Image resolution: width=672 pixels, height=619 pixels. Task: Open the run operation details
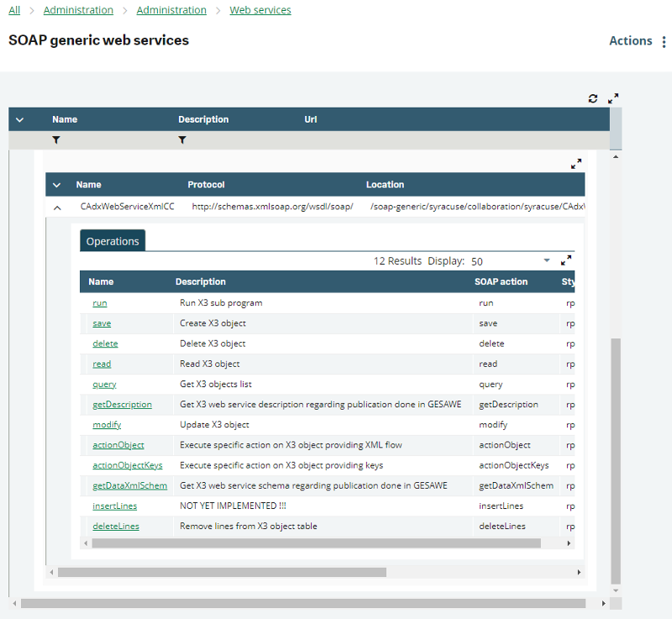coord(99,302)
